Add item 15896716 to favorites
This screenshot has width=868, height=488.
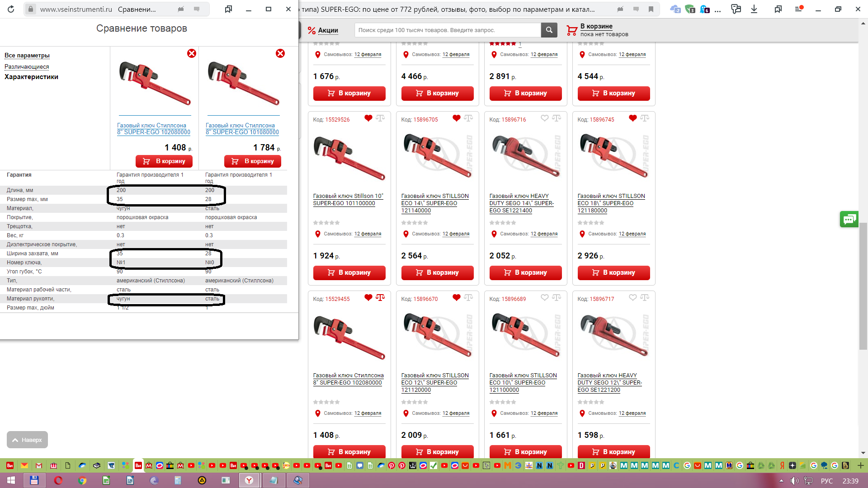(545, 118)
